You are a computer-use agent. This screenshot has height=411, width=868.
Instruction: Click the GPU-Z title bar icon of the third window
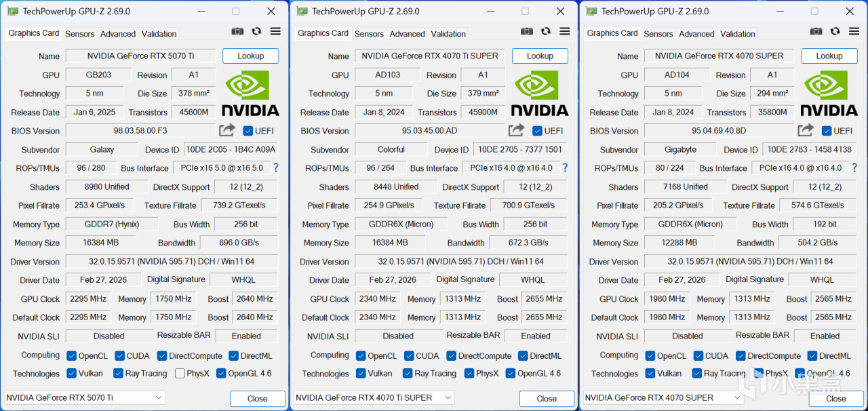pos(591,12)
